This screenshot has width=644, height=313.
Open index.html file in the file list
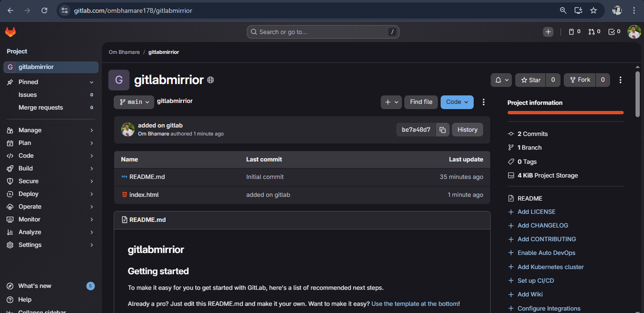click(144, 195)
